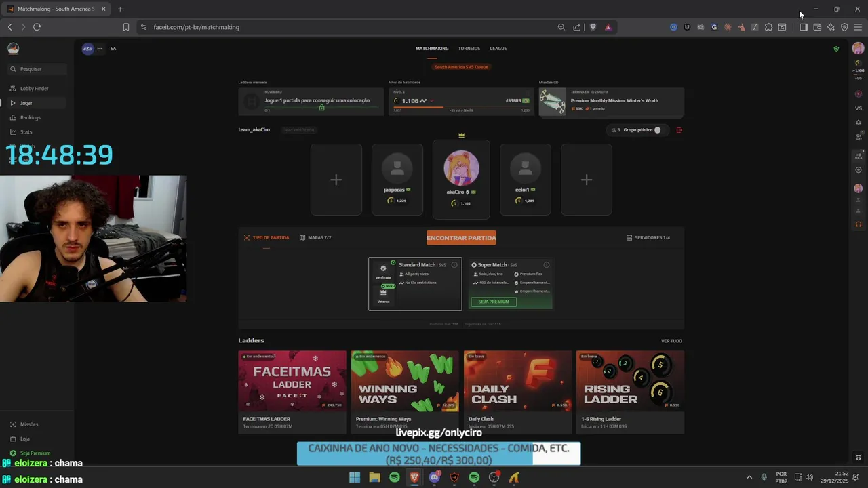Select the Standard Match card
Screen dimensions: 868x488
[415, 284]
